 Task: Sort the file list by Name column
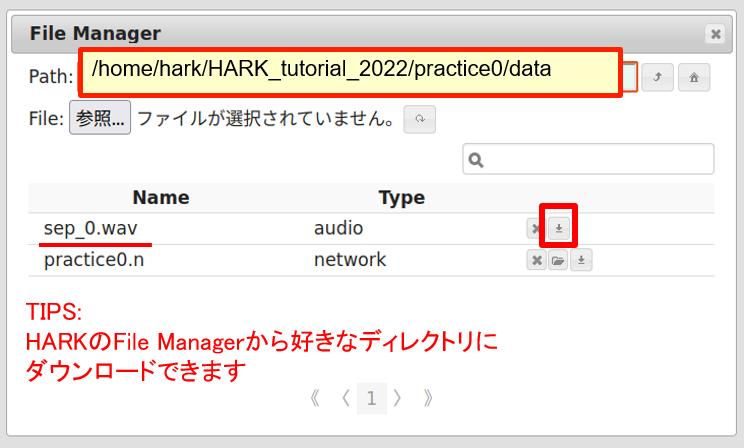pos(160,198)
